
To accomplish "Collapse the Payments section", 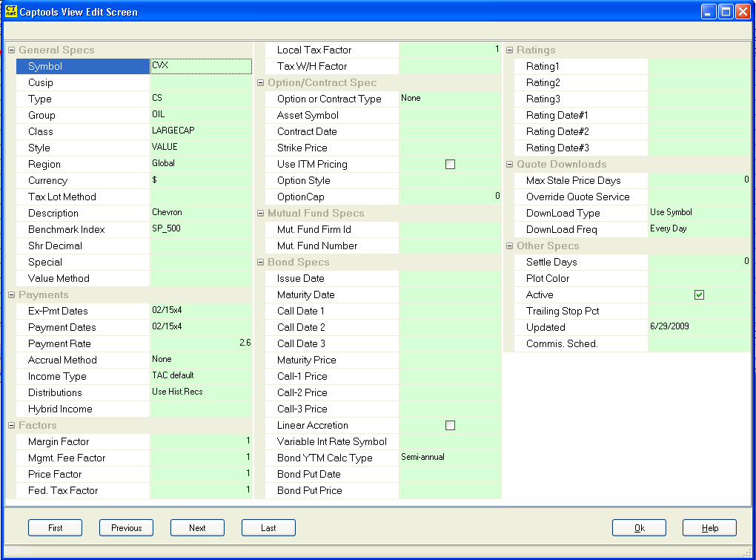I will (10, 294).
